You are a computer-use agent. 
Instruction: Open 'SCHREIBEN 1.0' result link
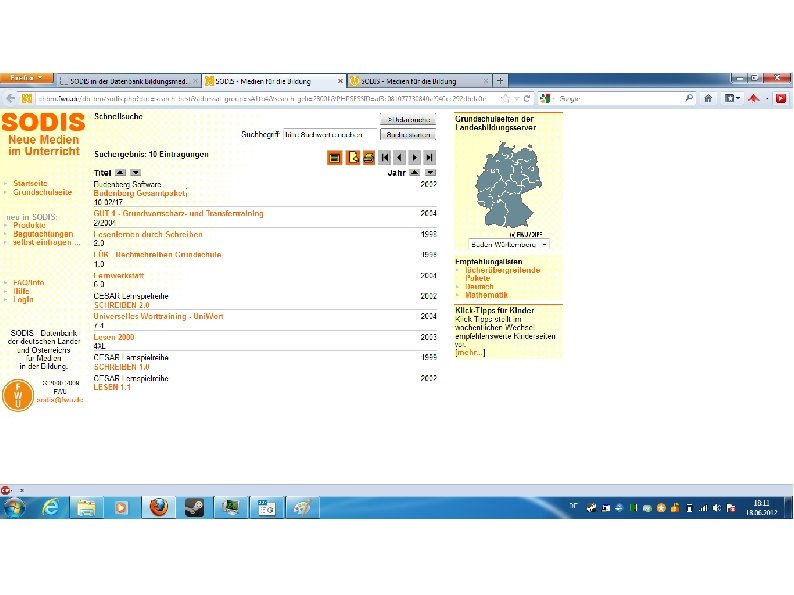click(122, 367)
